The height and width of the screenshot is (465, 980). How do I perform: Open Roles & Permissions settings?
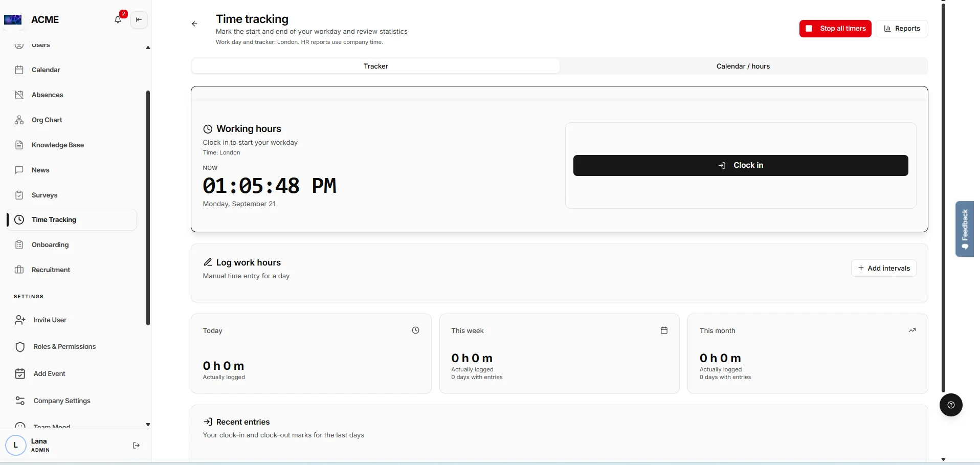pos(72,346)
